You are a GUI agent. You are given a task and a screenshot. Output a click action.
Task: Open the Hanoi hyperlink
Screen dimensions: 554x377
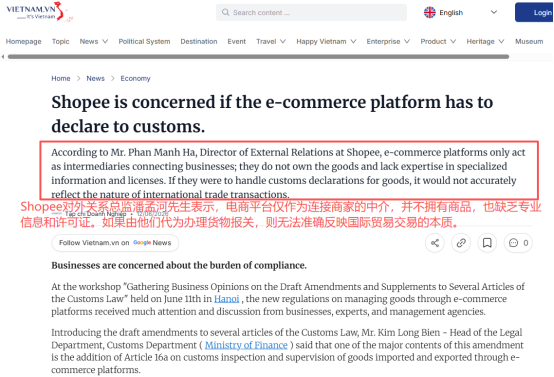pos(226,299)
